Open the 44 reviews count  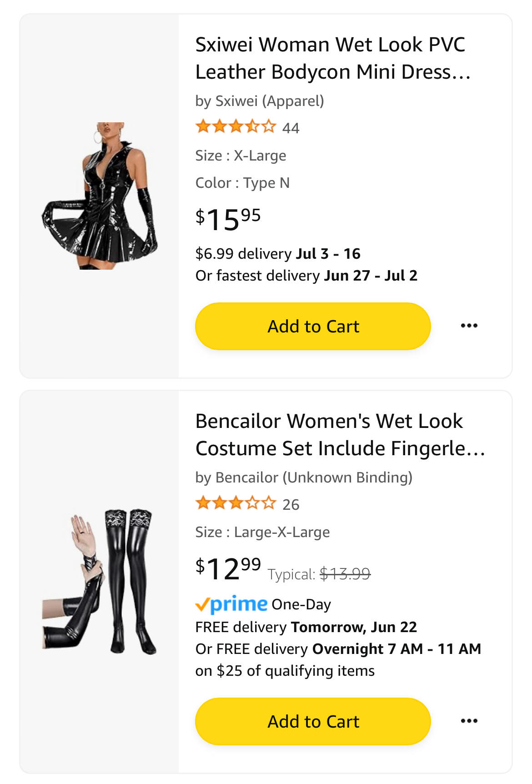tap(291, 128)
